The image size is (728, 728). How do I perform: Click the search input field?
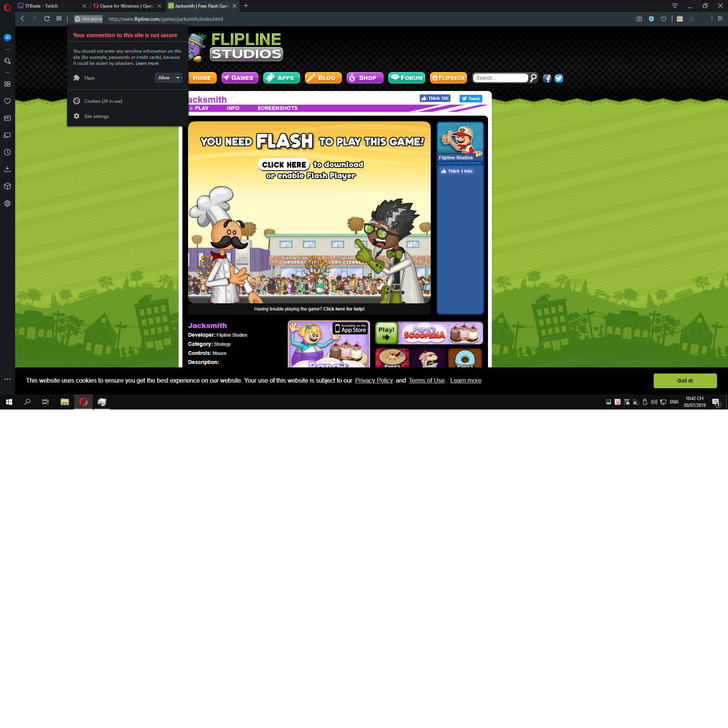click(500, 78)
